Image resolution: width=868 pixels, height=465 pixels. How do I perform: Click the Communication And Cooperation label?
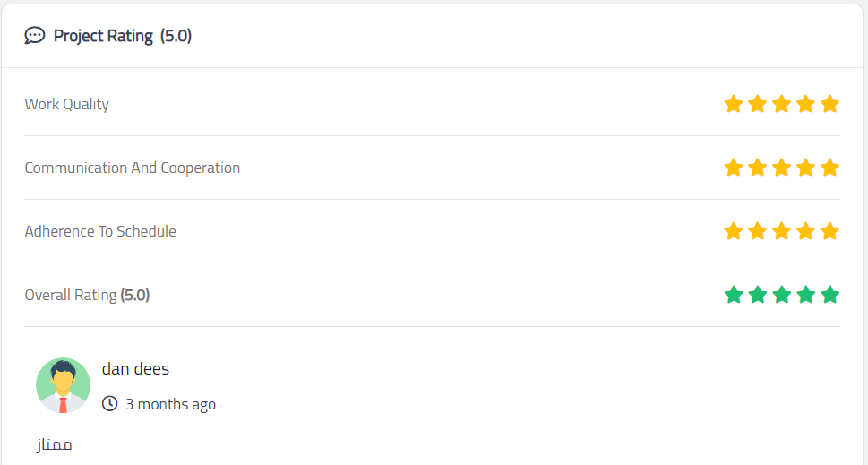(133, 168)
